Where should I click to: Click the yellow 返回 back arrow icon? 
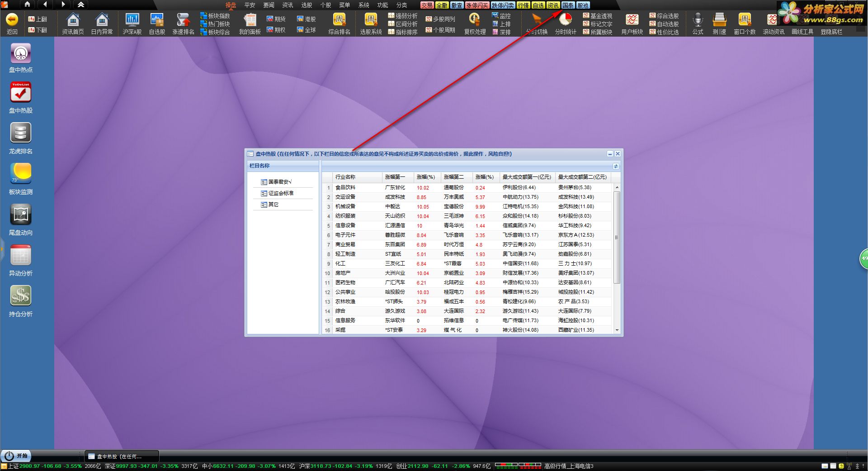click(x=12, y=19)
